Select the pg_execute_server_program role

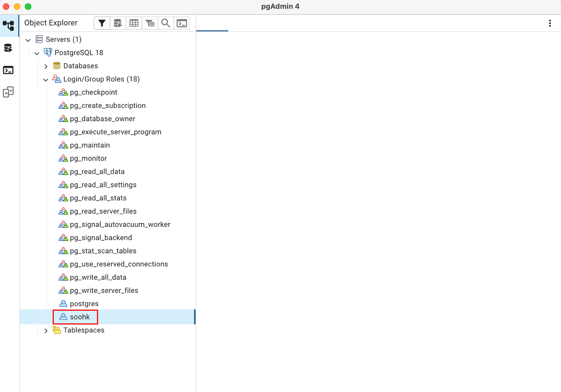[x=116, y=132]
